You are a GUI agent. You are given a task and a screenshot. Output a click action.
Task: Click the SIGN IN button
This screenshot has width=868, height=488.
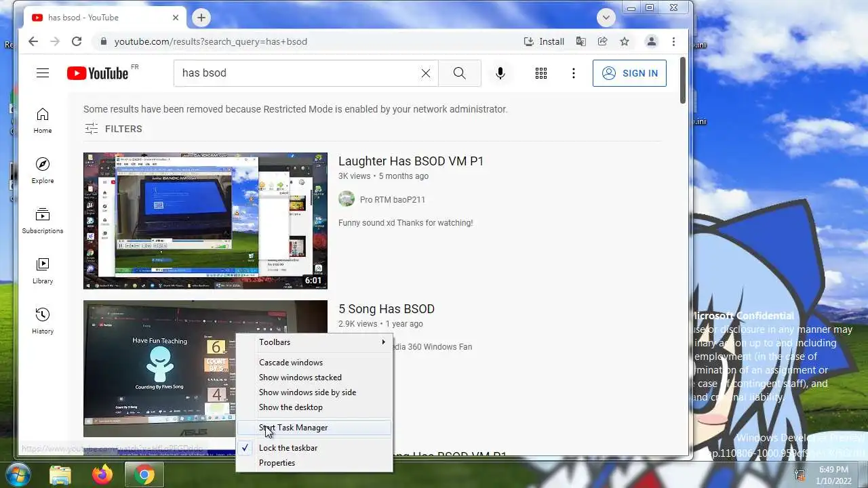pyautogui.click(x=629, y=73)
